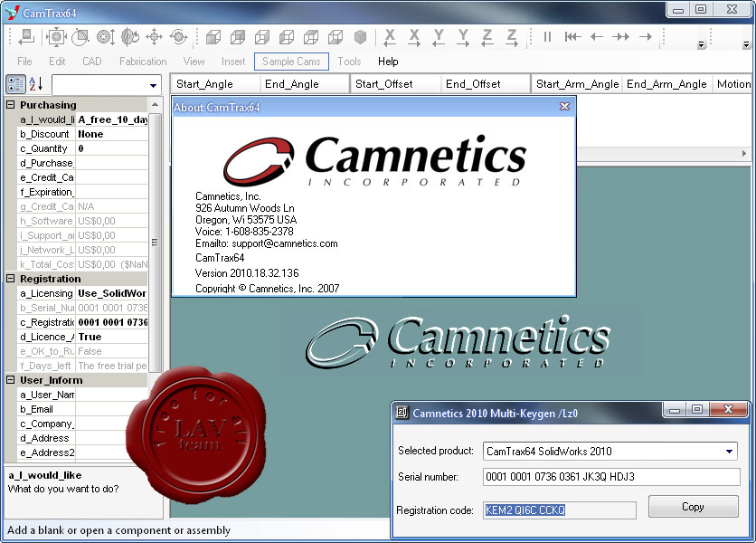Open the Tools menu
Screen dimensions: 756x543
349,62
